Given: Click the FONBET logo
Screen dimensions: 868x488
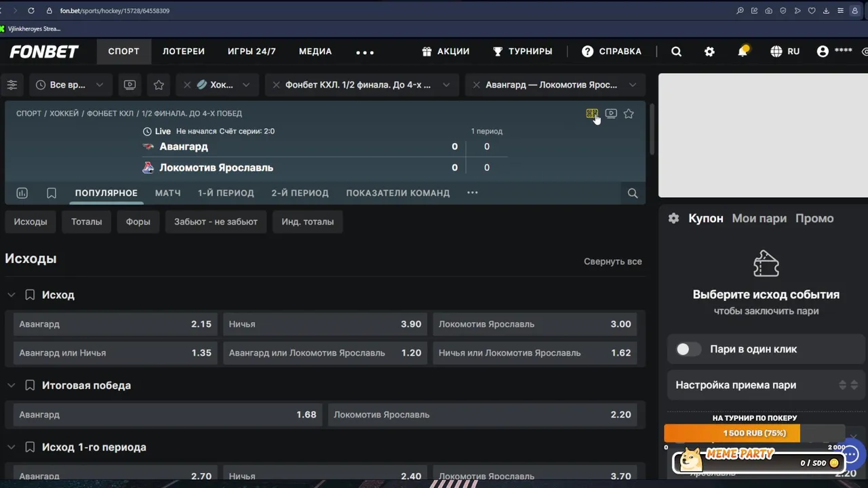Looking at the screenshot, I should coord(44,52).
